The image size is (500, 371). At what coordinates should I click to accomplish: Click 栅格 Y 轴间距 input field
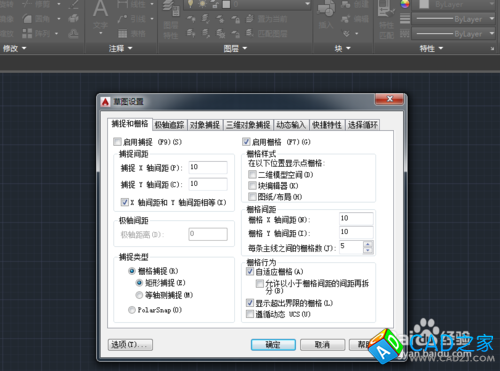tap(356, 232)
